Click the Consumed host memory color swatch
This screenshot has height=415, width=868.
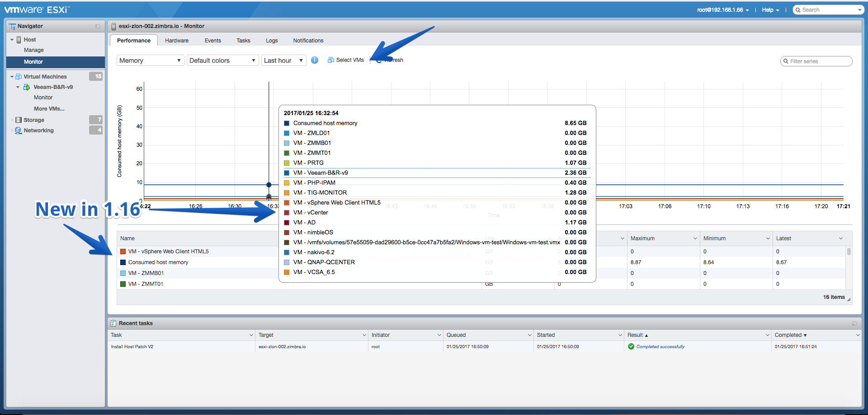pos(123,262)
